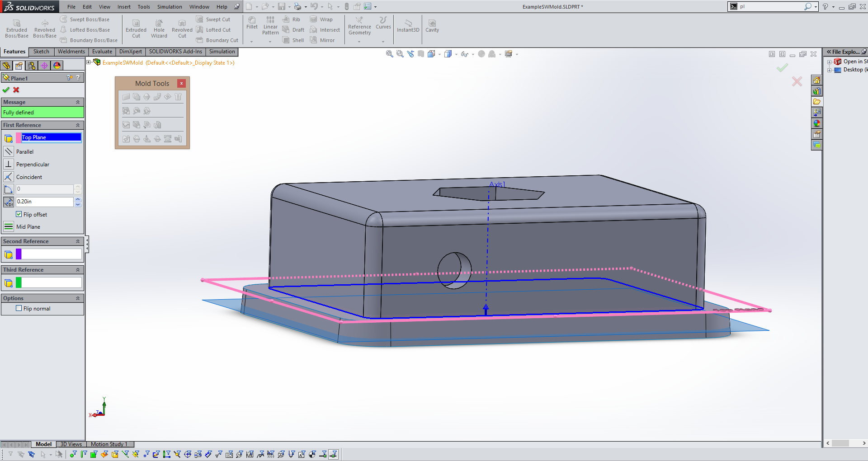Click the Fillet tool
Screen dimensions: 868x461
pyautogui.click(x=252, y=23)
